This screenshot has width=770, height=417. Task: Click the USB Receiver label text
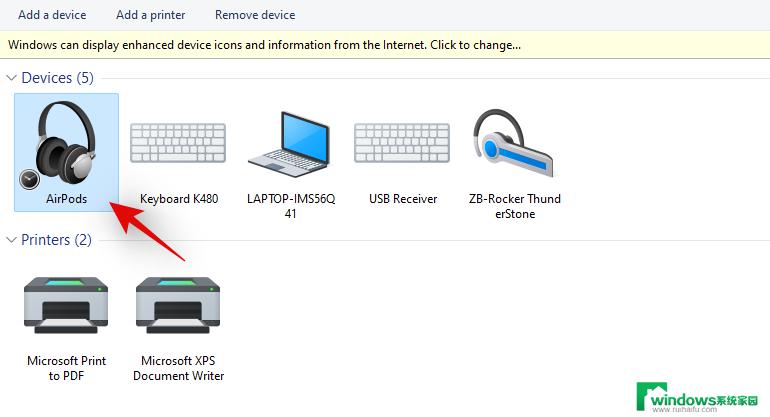[403, 199]
